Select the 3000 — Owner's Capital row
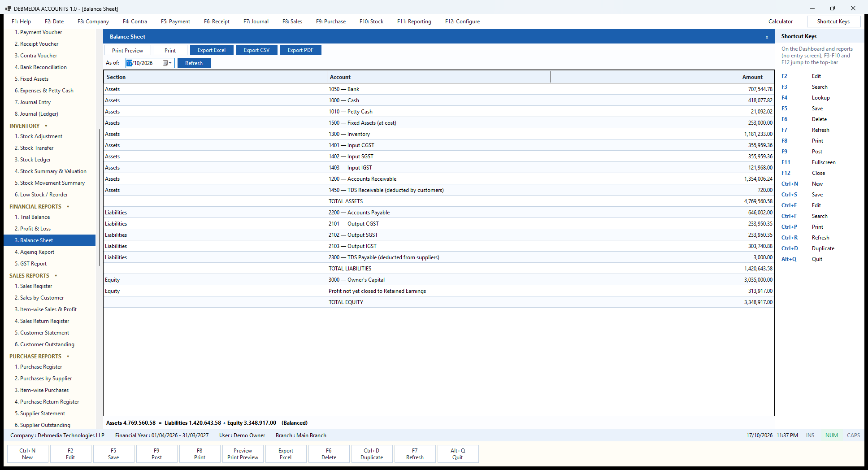Viewport: 868px width, 470px height. tap(439, 280)
